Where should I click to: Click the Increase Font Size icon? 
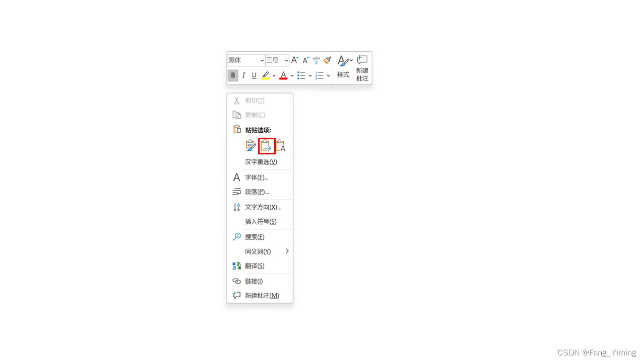click(x=295, y=60)
